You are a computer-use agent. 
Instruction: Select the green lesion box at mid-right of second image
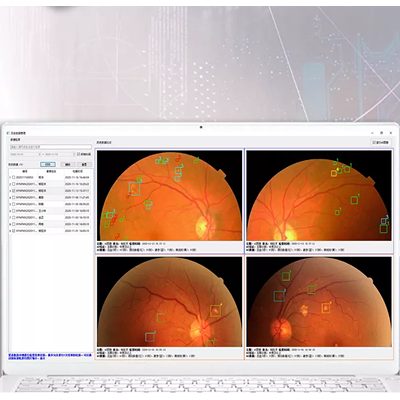355,200
